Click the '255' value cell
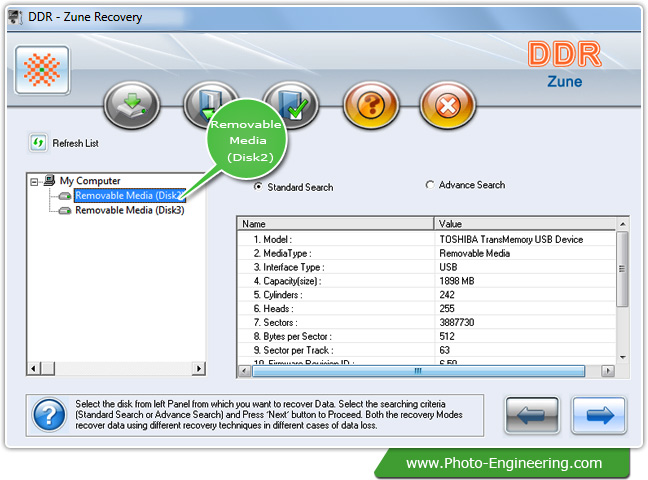648x480 pixels. [447, 308]
